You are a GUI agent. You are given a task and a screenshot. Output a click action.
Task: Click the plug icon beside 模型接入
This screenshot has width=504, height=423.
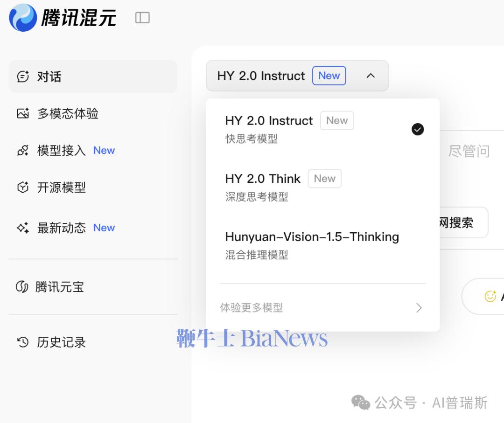[23, 151]
